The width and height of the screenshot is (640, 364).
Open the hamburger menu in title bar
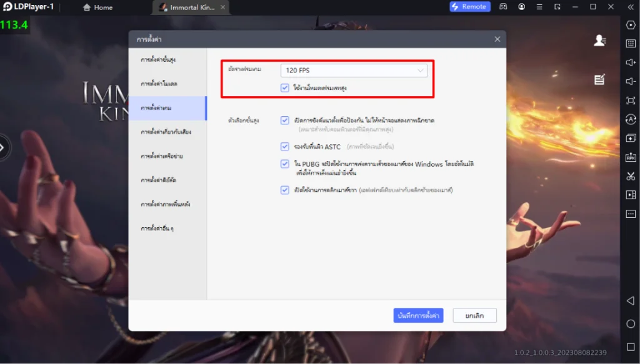539,7
